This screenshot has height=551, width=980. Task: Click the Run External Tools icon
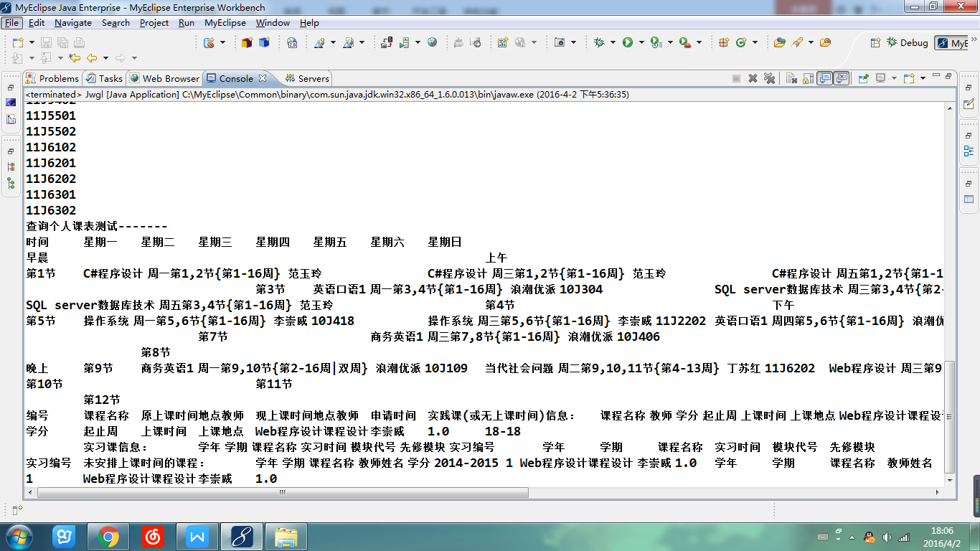[685, 42]
